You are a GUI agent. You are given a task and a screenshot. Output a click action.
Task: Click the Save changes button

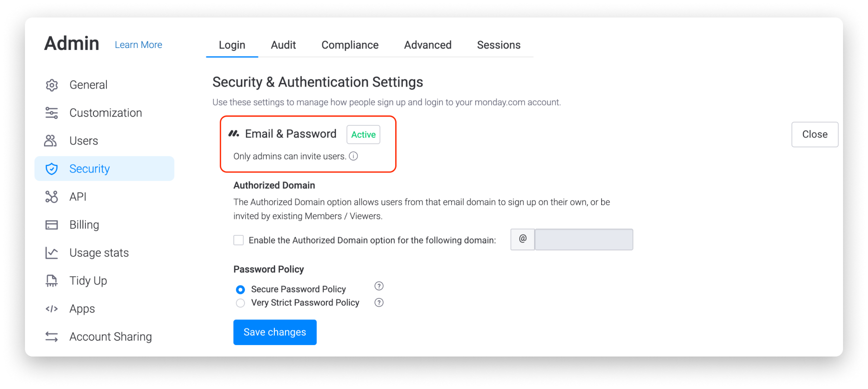point(275,332)
